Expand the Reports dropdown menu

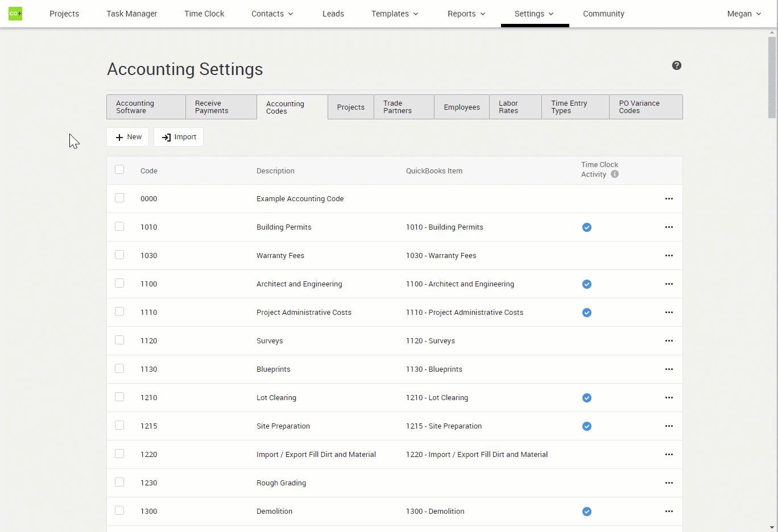pyautogui.click(x=466, y=14)
